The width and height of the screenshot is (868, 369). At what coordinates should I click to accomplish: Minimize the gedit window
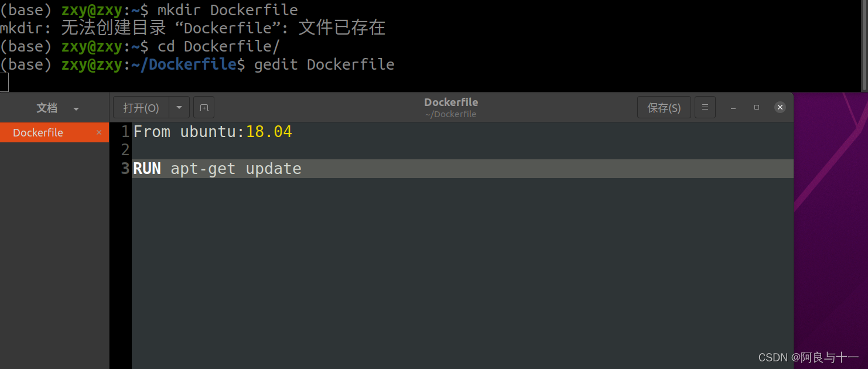[733, 107]
